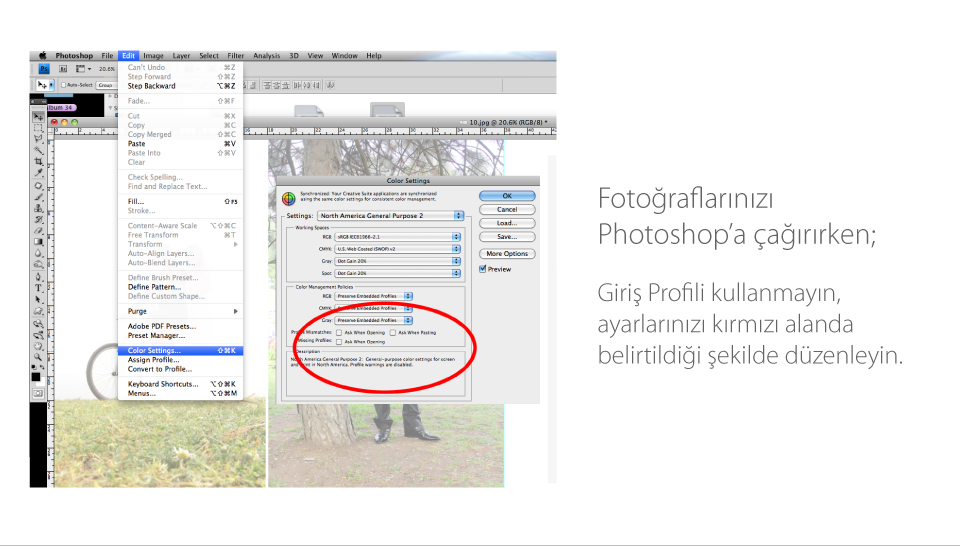The height and width of the screenshot is (550, 960).
Task: Choose Fill from Edit menu
Action: coord(181,202)
